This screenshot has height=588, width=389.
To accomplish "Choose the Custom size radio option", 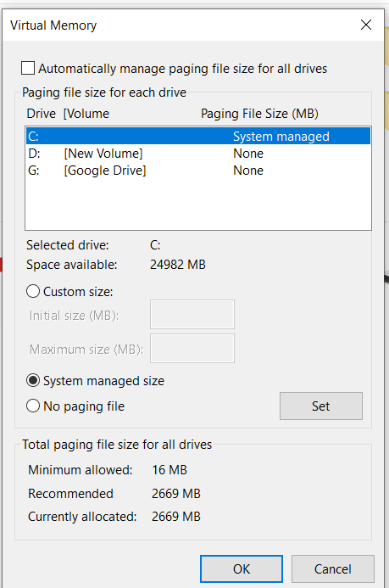I will pyautogui.click(x=33, y=291).
